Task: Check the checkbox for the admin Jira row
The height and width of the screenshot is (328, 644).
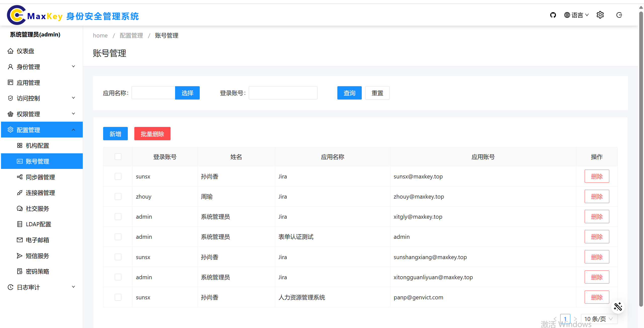Action: point(118,216)
